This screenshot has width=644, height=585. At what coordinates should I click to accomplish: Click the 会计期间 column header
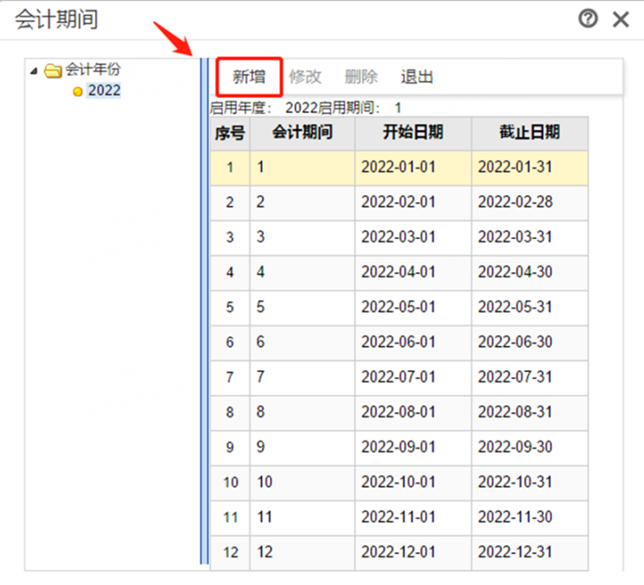pyautogui.click(x=302, y=133)
